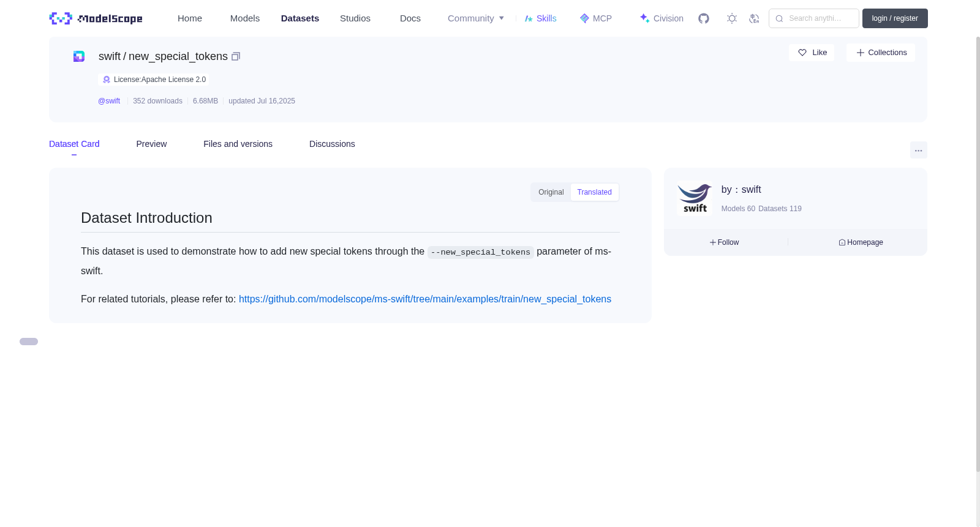Click the '6.68MB' size text
Screen dimensions: 980x527
(205, 101)
